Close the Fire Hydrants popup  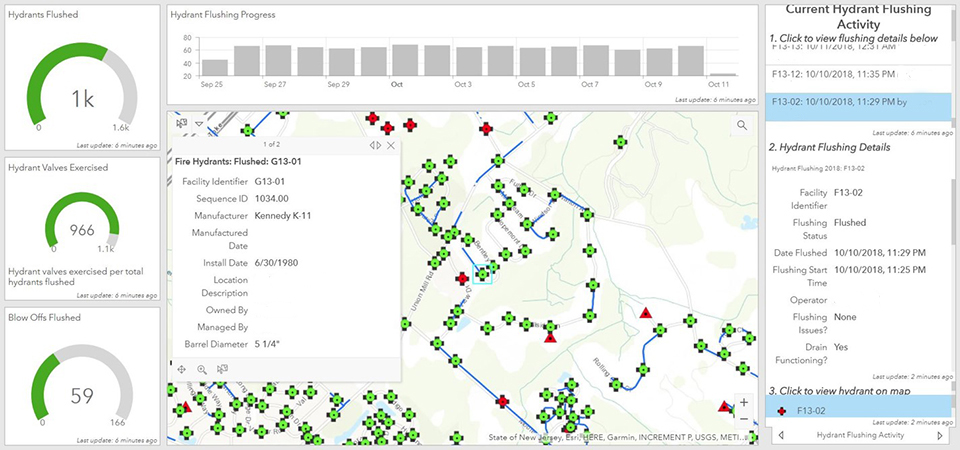click(391, 145)
